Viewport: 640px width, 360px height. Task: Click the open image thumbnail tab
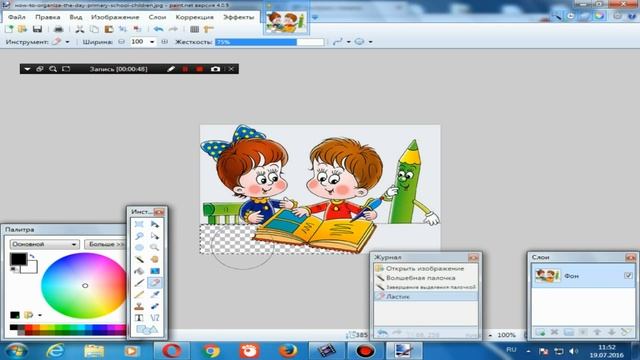286,22
